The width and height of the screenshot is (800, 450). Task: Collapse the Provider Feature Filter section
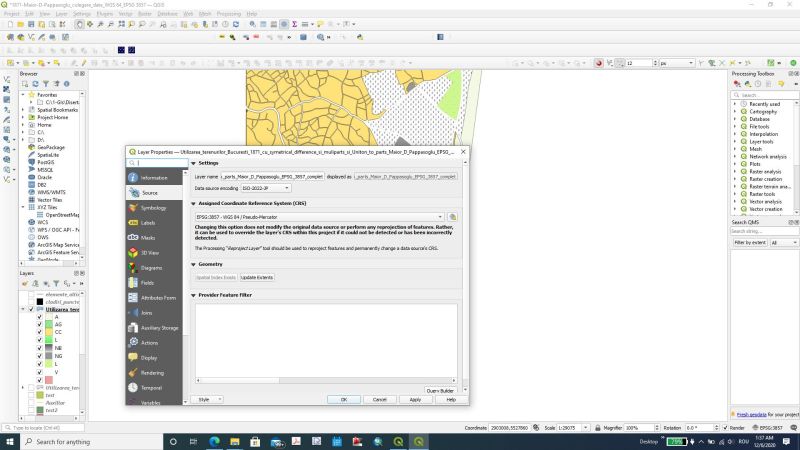coord(193,295)
